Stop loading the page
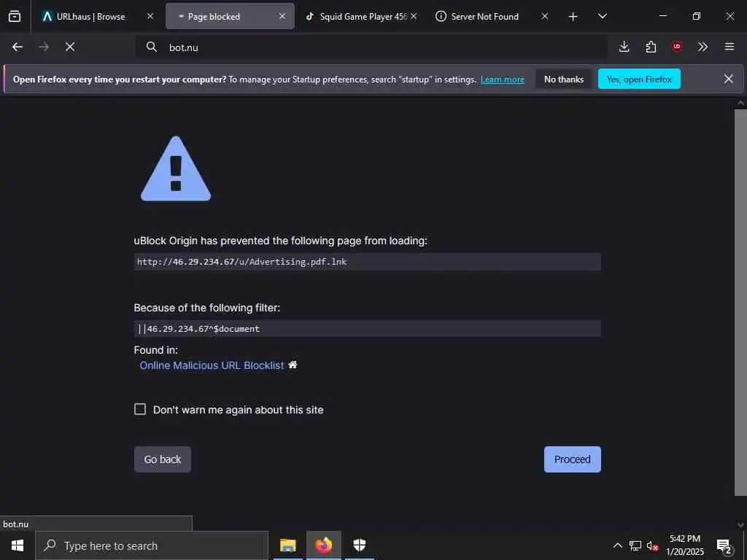 [70, 47]
